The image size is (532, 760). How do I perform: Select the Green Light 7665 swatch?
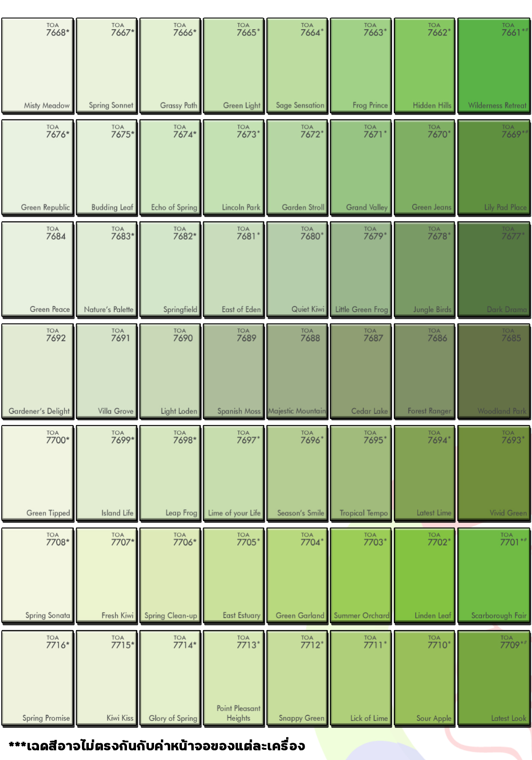[233, 66]
